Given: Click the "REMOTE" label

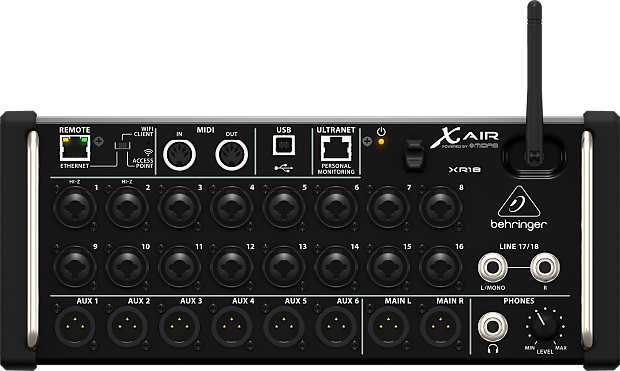Looking at the screenshot, I should [x=75, y=130].
